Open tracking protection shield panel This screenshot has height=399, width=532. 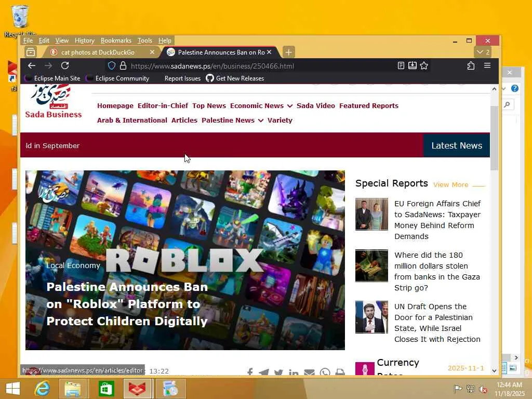tap(112, 65)
